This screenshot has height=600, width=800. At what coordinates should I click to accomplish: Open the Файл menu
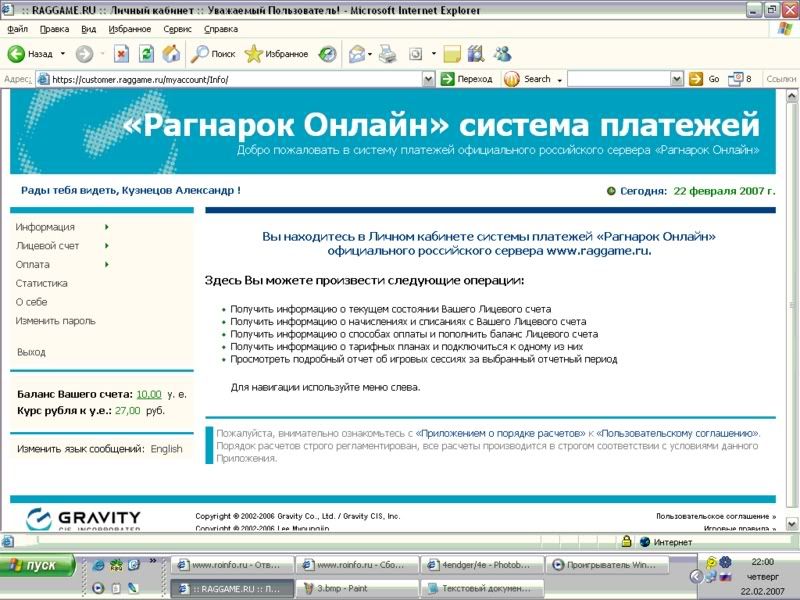point(17,29)
